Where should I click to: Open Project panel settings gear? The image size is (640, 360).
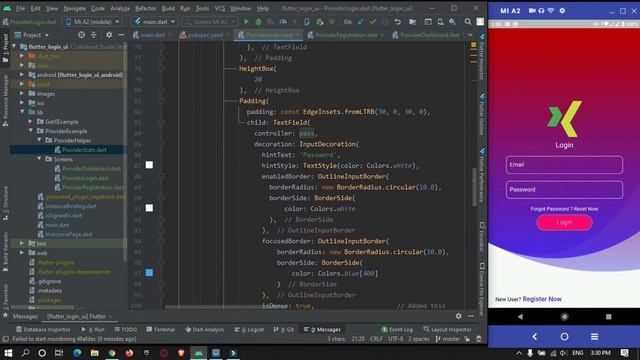109,35
